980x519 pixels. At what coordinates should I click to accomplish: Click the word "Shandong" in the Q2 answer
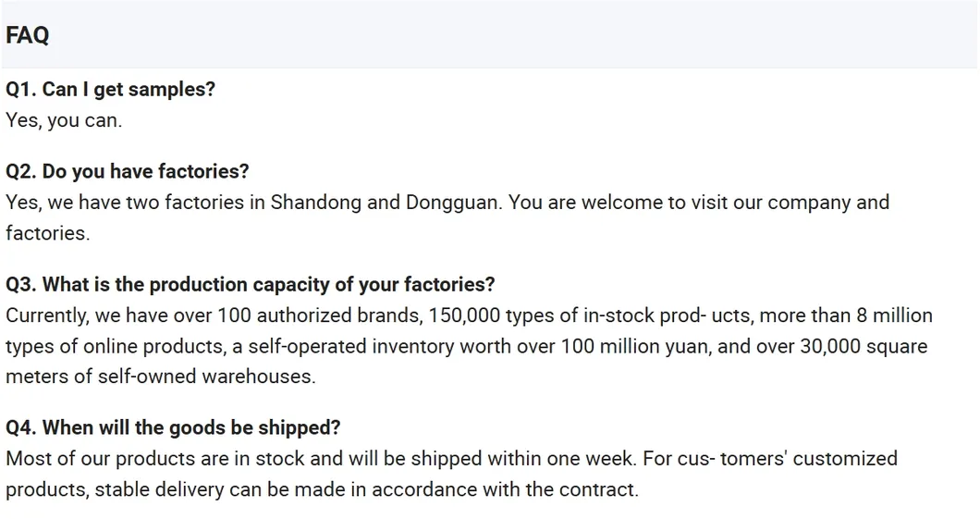point(315,203)
